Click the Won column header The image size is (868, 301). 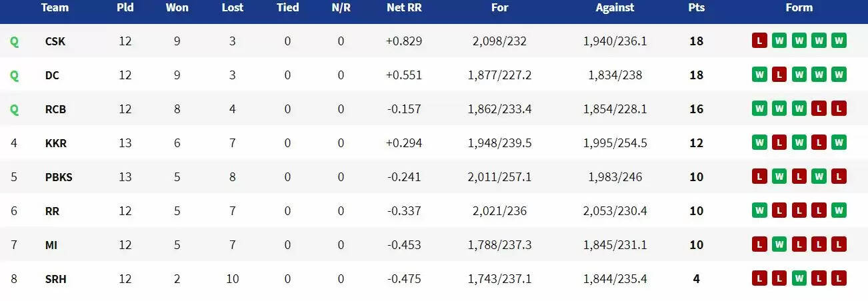[x=177, y=8]
